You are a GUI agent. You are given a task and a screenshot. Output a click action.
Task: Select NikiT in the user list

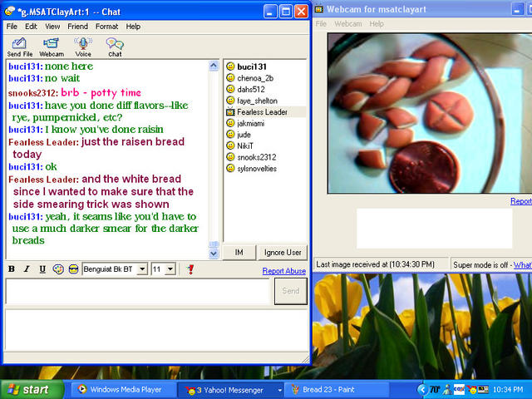[245, 146]
